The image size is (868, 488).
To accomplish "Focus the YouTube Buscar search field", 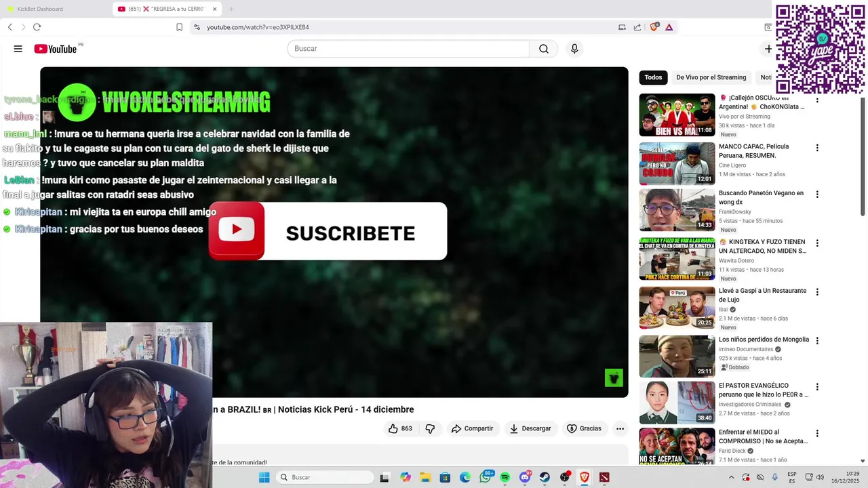I will click(408, 49).
